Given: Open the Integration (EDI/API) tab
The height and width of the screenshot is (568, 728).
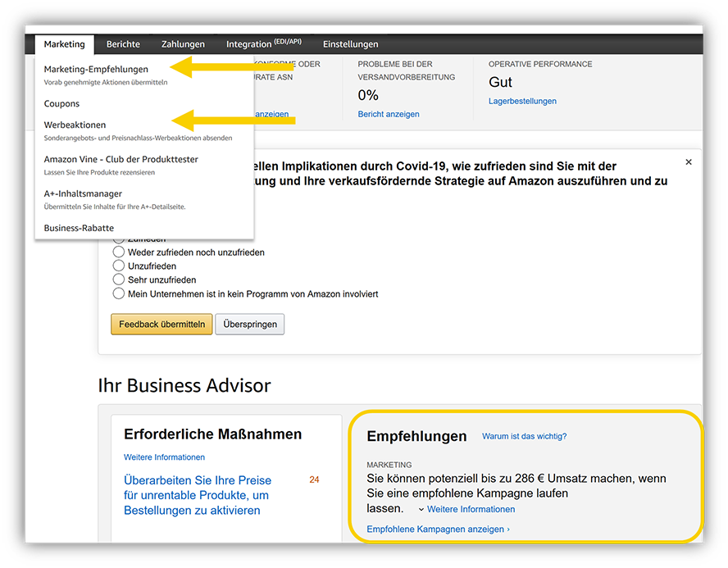Looking at the screenshot, I should click(x=264, y=43).
